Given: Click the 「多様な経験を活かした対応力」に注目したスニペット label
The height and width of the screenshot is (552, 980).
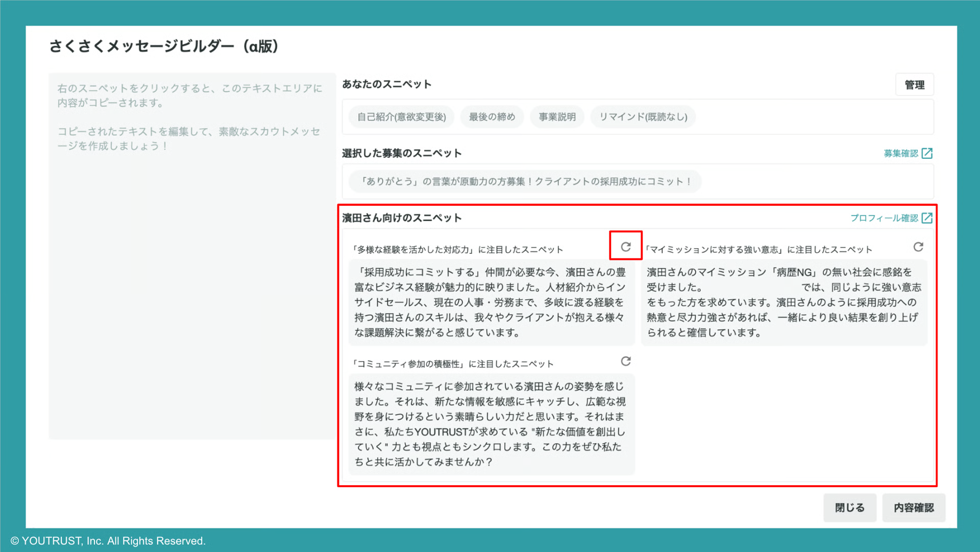Looking at the screenshot, I should (x=457, y=250).
